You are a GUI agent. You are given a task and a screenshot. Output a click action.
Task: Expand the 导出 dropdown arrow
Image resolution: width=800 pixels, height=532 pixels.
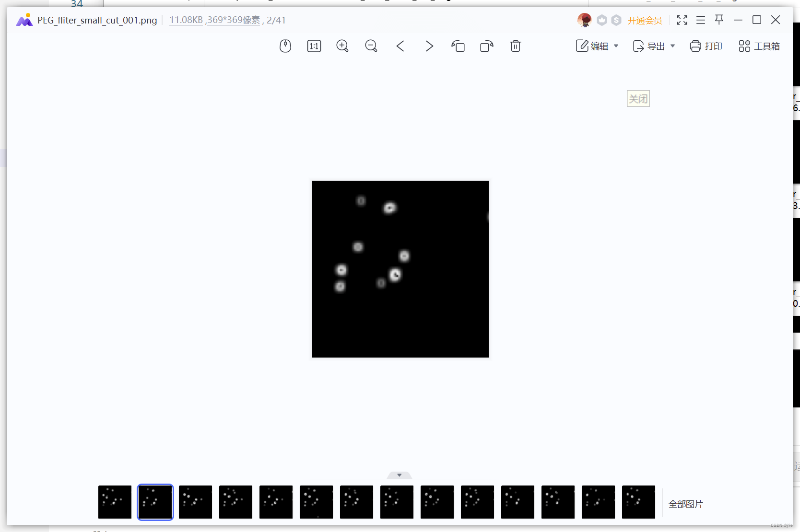673,46
